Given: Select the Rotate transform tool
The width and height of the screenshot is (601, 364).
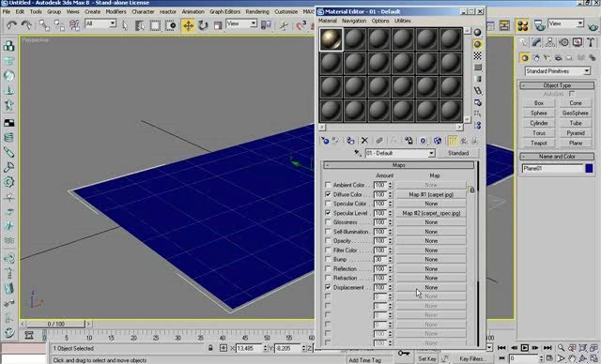Looking at the screenshot, I should point(203,25).
